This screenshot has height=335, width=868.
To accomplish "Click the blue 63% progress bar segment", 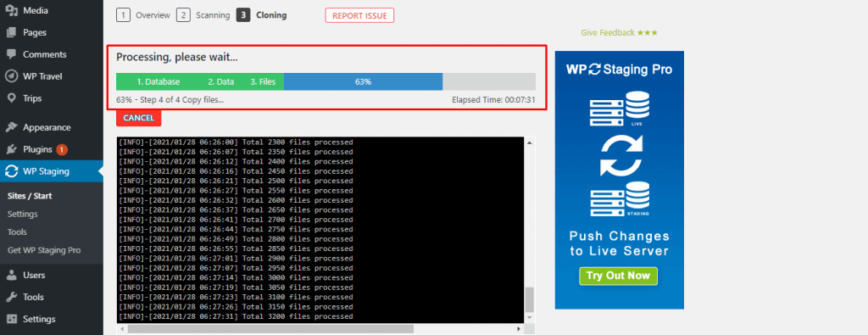I will [x=363, y=81].
